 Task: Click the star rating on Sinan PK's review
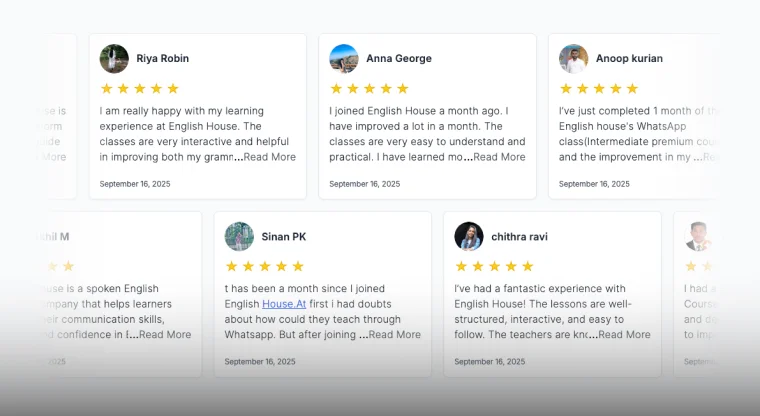264,266
